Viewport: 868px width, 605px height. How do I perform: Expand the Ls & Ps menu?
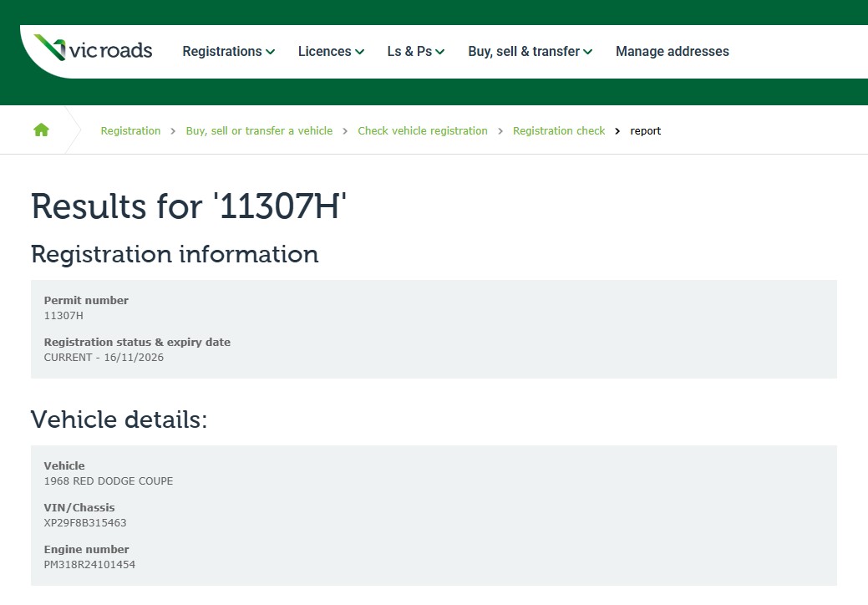point(415,52)
